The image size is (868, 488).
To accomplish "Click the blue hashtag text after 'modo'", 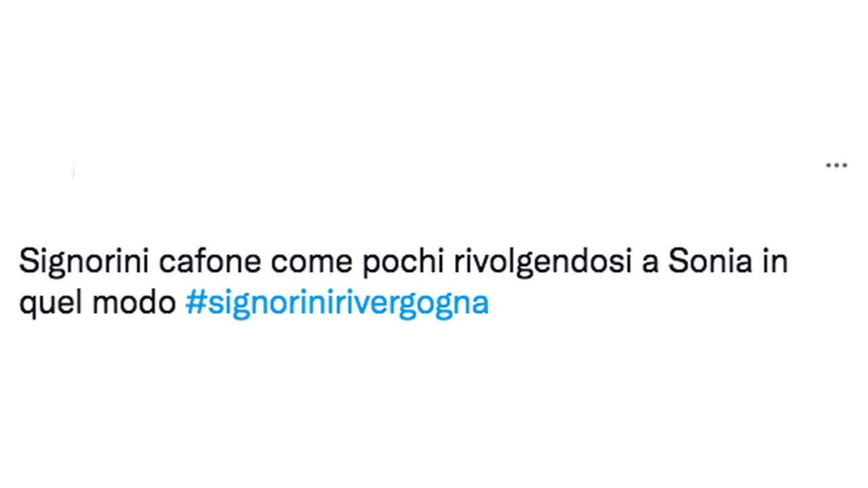I will coord(337,304).
